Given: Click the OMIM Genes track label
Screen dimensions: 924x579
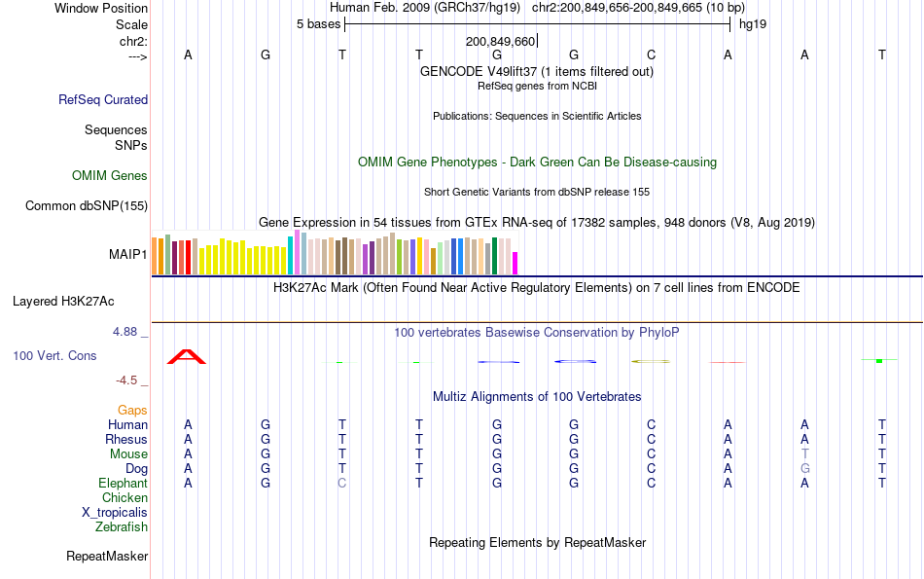Looking at the screenshot, I should click(110, 176).
